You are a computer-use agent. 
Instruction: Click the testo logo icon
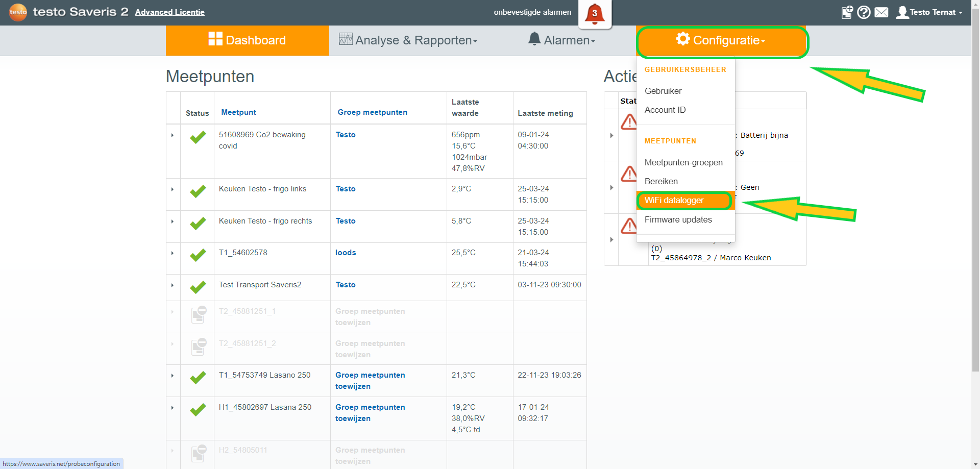(18, 12)
